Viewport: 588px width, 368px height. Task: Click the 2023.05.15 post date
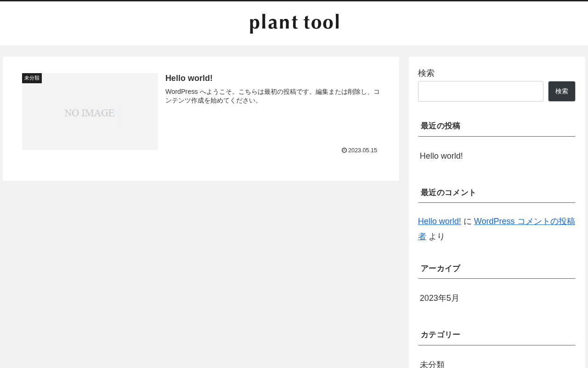362,150
